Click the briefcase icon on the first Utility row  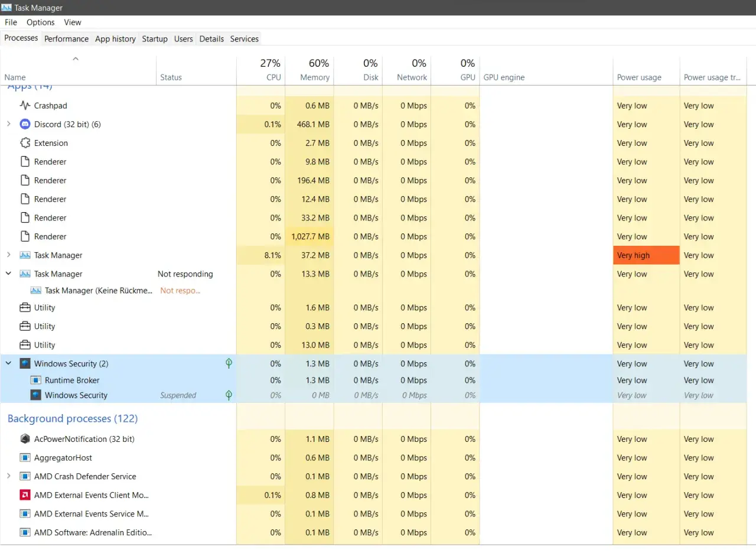coord(25,308)
